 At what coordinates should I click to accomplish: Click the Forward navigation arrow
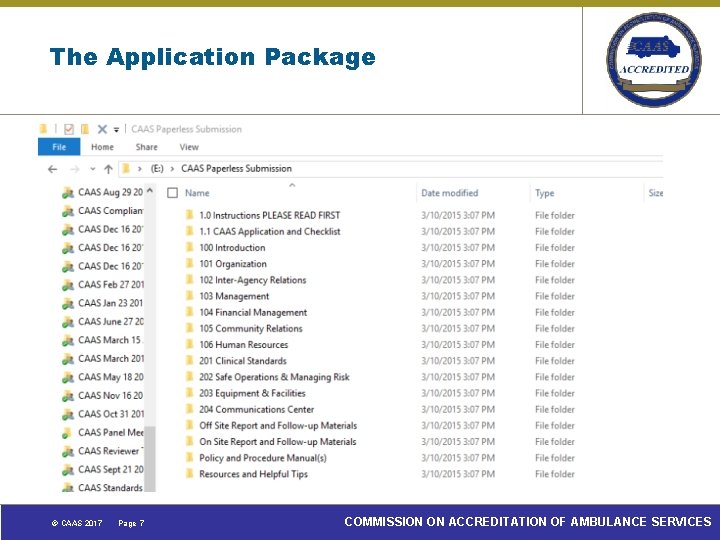pyautogui.click(x=74, y=169)
